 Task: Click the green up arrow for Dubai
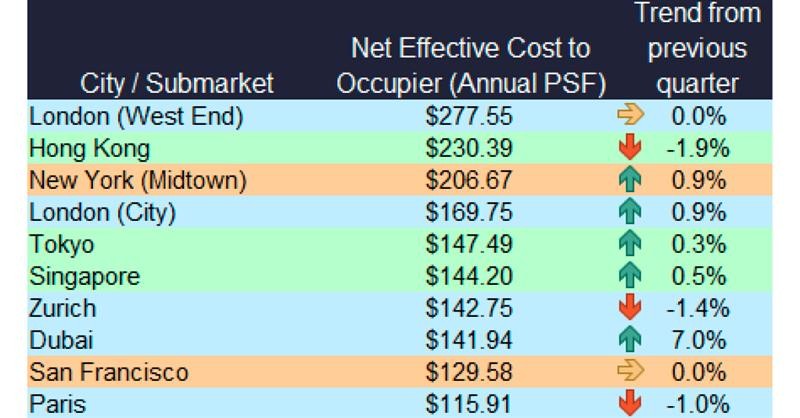(x=630, y=340)
